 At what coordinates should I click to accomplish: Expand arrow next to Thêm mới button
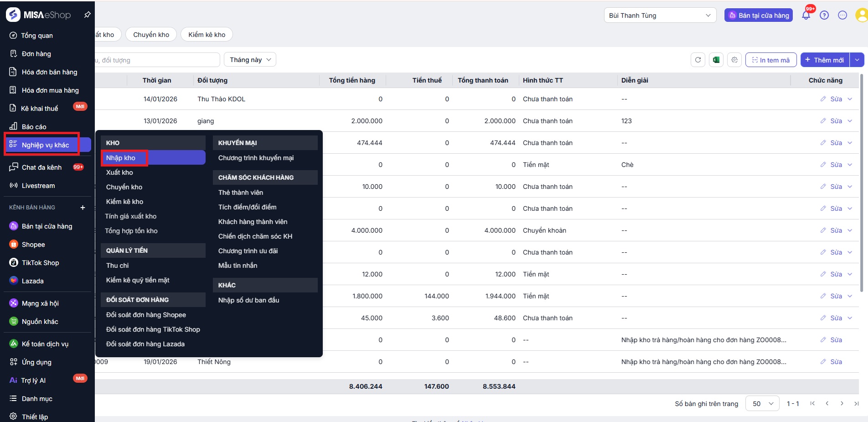pos(857,60)
